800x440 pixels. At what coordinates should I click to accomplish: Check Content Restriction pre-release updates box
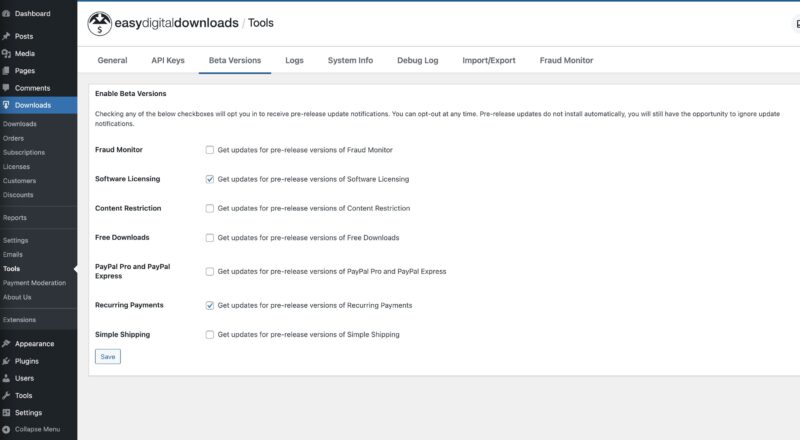pos(210,208)
